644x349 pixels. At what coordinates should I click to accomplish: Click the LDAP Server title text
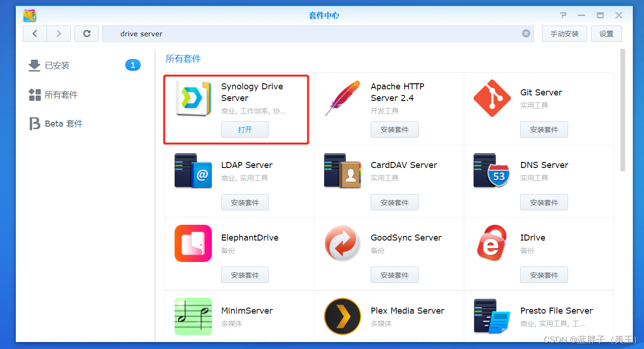[x=247, y=165]
